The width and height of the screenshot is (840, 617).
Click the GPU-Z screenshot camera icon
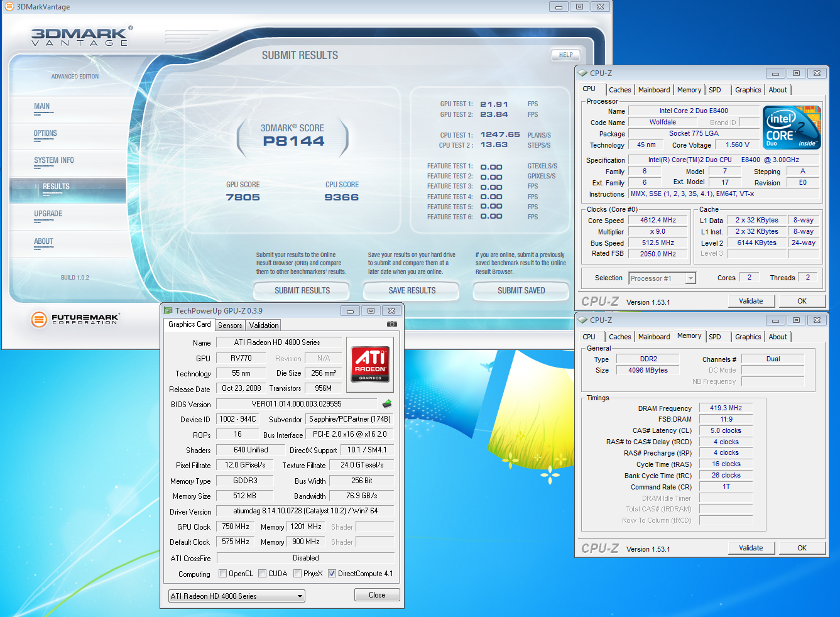(x=391, y=324)
